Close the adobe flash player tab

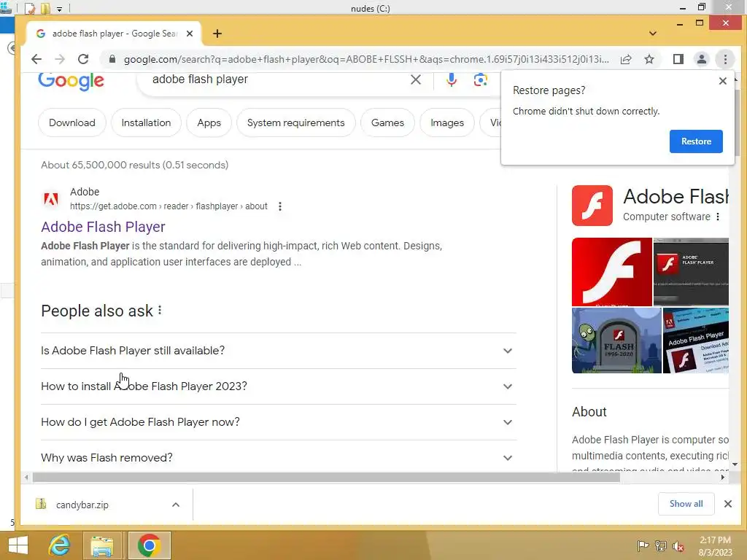pos(190,34)
